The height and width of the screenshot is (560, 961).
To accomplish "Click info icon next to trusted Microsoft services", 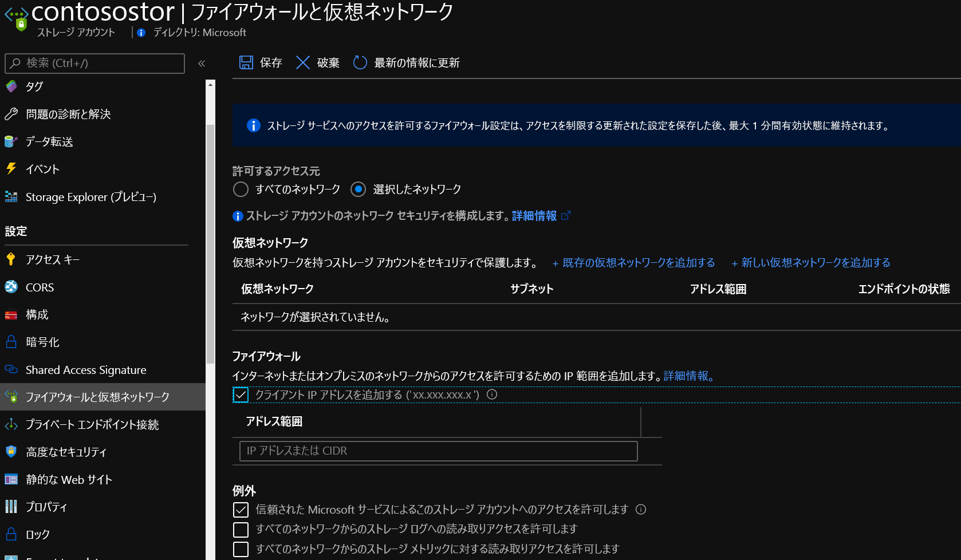I will pyautogui.click(x=641, y=510).
